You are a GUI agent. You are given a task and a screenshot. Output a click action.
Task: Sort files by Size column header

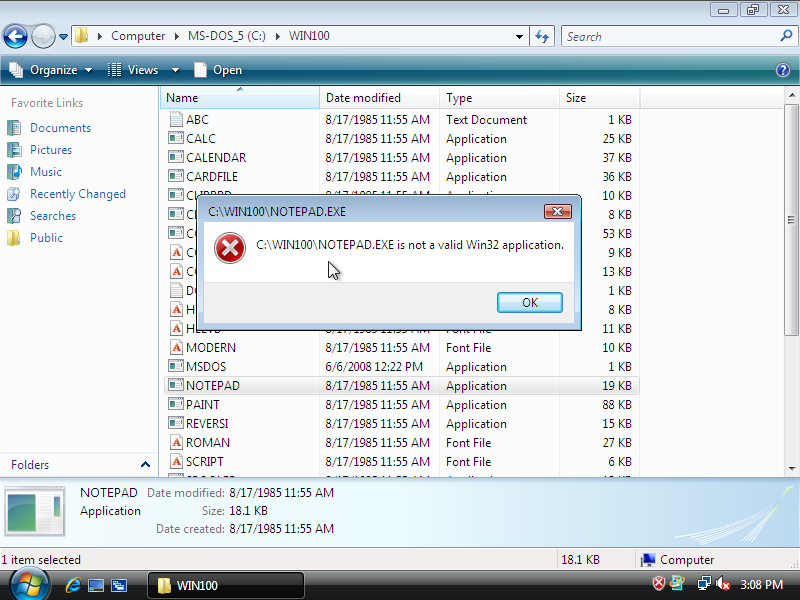tap(577, 98)
